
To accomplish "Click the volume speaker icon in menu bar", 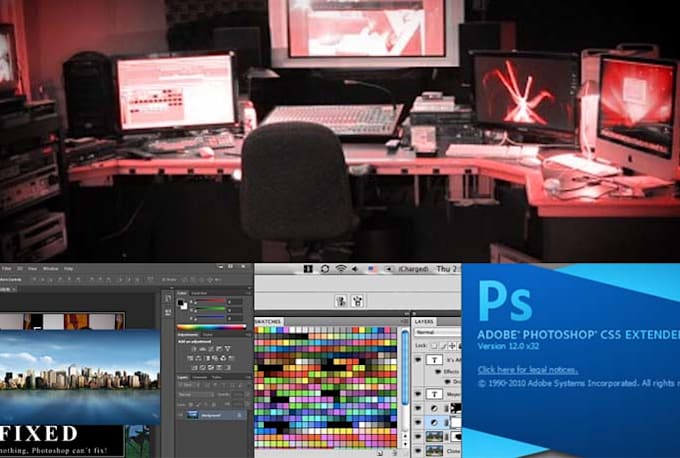I will [x=355, y=269].
